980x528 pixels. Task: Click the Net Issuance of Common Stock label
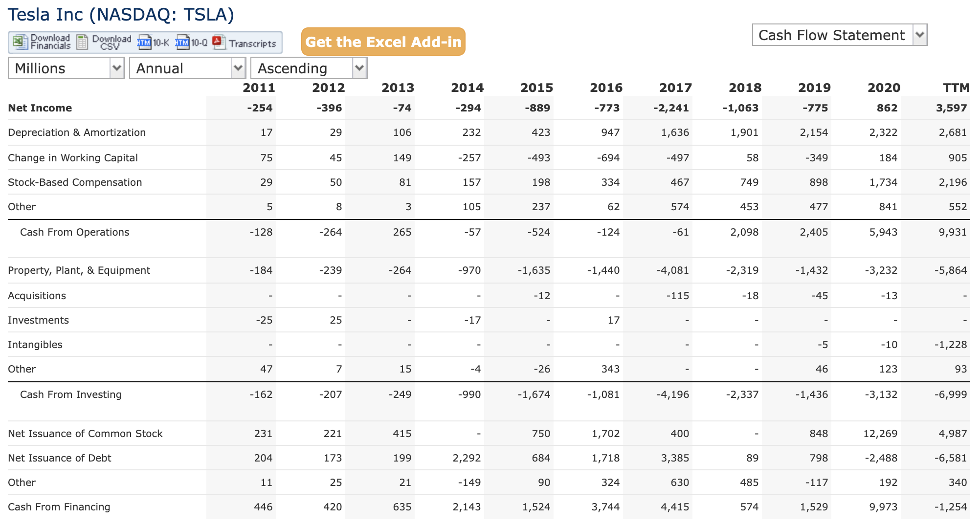tap(85, 434)
